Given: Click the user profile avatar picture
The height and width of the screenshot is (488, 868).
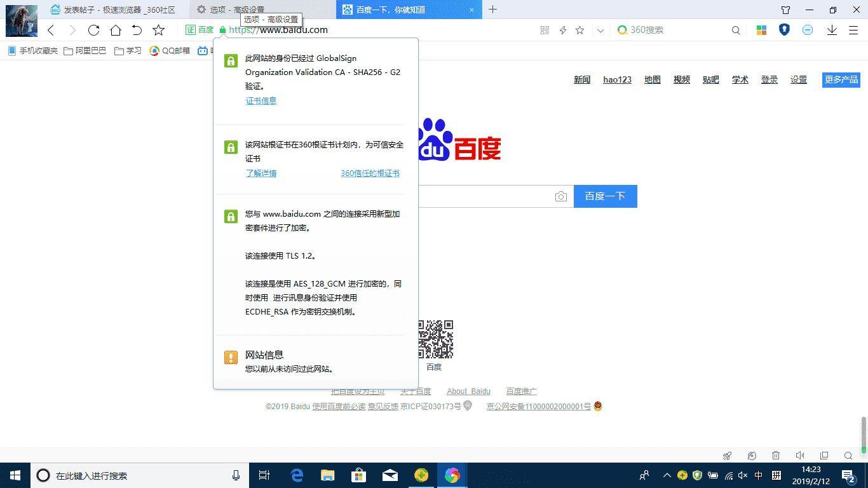Looking at the screenshot, I should click(21, 20).
